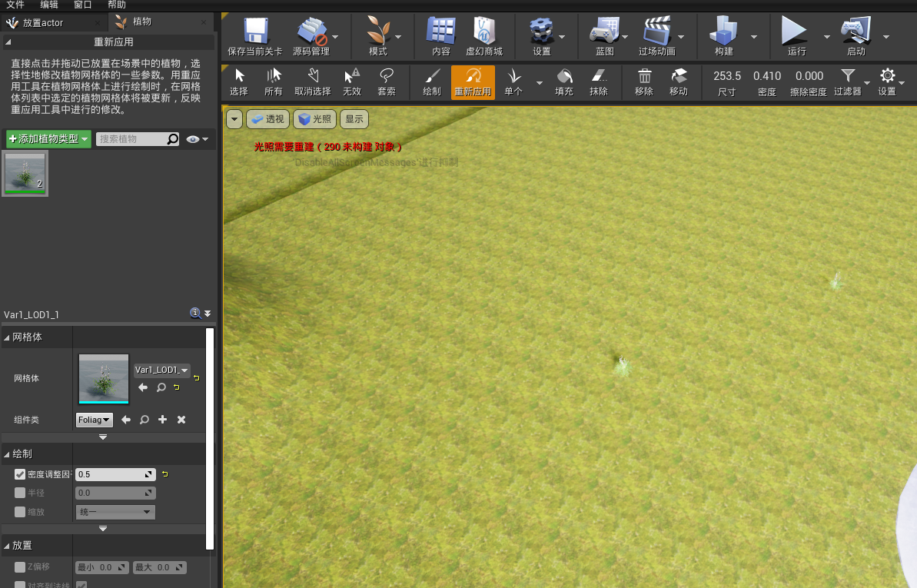Switch to the Place Actor (放置actor) tab

pos(54,23)
